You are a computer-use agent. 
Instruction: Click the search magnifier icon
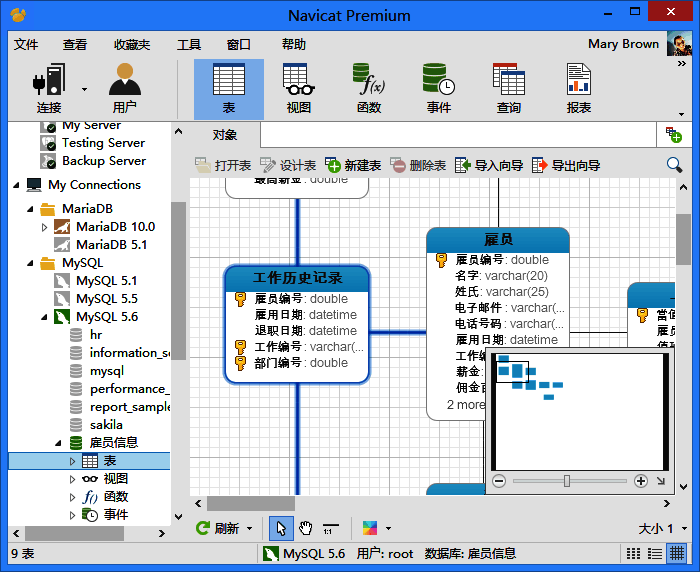[x=674, y=165]
